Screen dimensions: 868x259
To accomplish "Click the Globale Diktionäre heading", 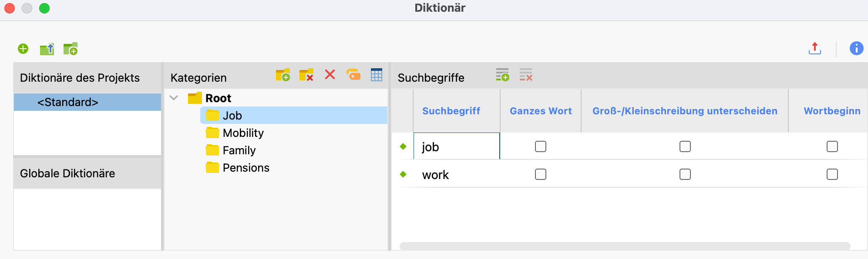I will 67,173.
